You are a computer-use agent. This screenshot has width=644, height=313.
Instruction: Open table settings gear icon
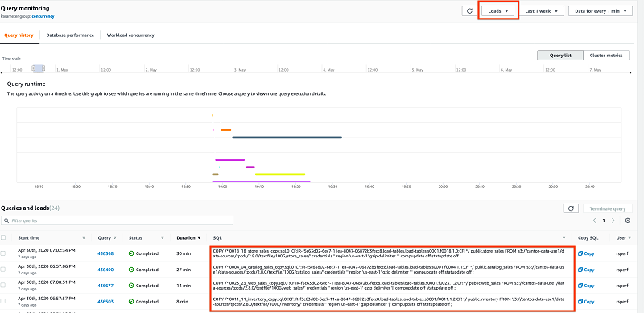(628, 220)
